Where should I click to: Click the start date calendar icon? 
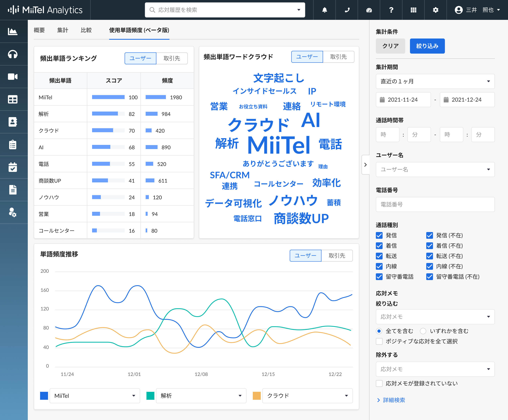click(x=382, y=100)
